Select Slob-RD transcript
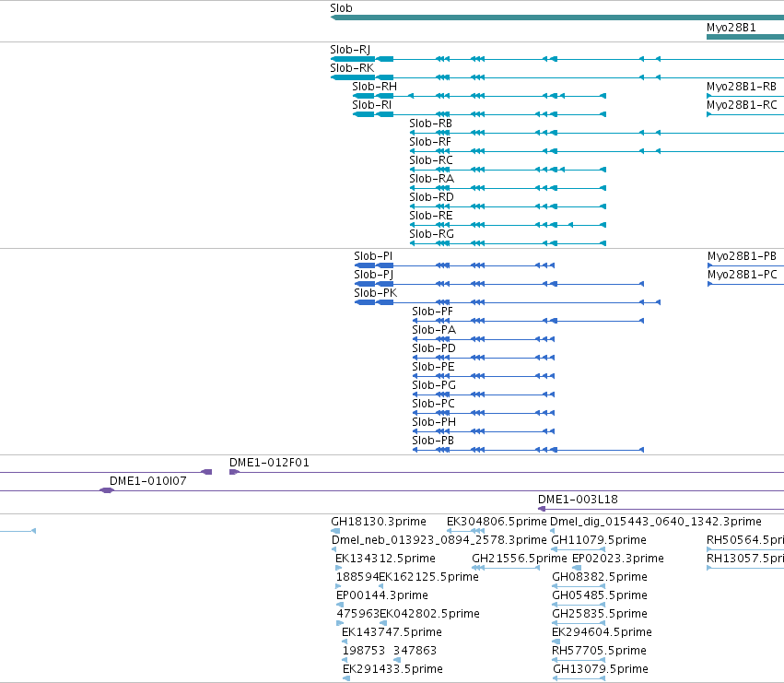Viewport: 784px width, 683px height. 431,197
